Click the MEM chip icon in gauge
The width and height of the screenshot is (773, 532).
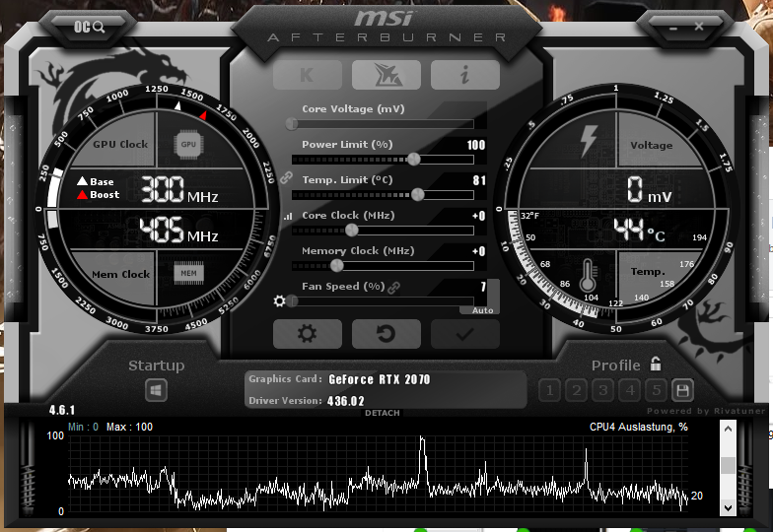point(188,273)
